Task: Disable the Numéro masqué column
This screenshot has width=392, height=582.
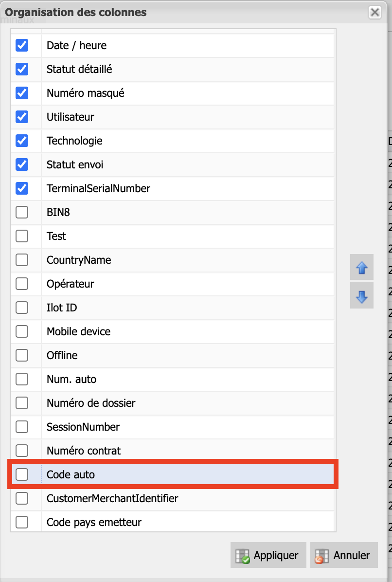Action: [x=22, y=93]
